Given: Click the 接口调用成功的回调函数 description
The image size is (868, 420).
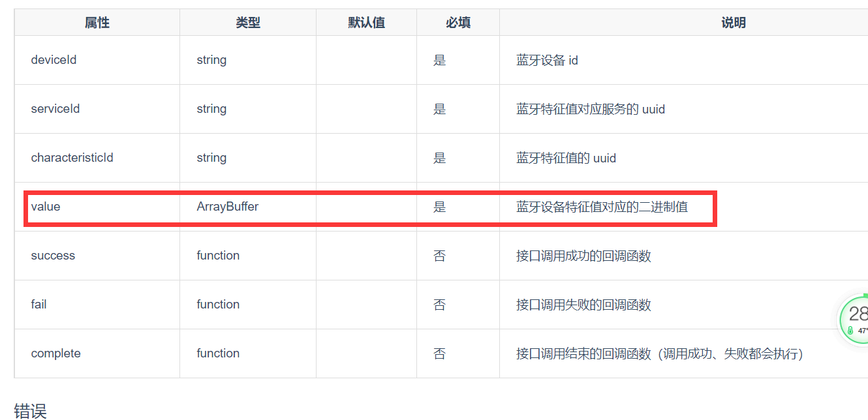Looking at the screenshot, I should tap(583, 256).
